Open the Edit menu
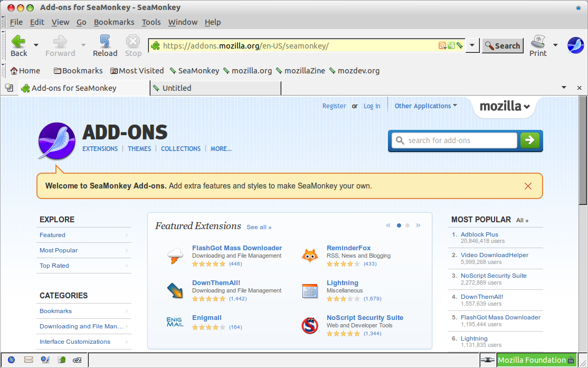 pos(37,22)
